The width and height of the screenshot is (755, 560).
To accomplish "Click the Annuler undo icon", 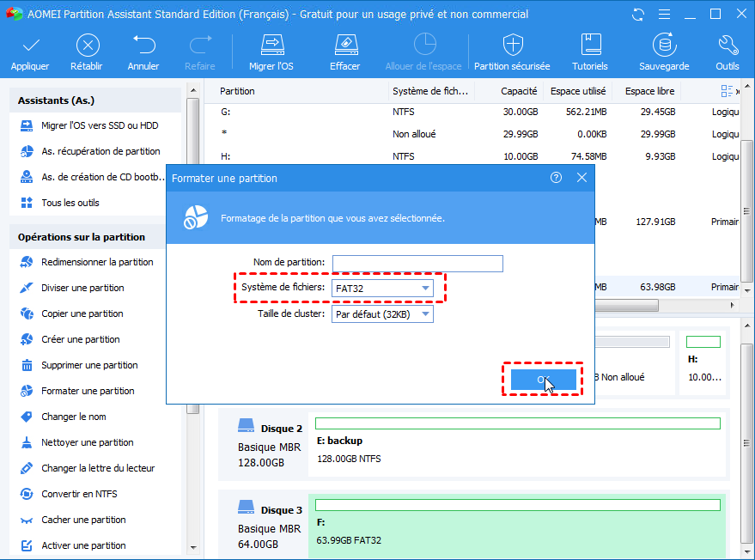I will click(x=144, y=45).
